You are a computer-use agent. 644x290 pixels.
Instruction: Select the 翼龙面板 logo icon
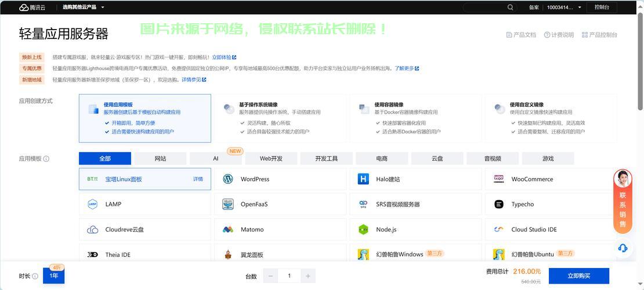tap(228, 255)
